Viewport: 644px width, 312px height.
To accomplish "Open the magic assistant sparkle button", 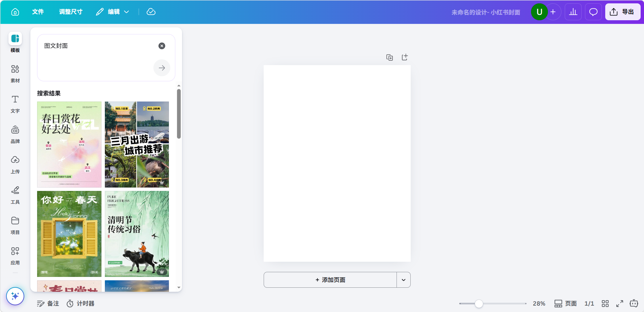I will point(15,296).
